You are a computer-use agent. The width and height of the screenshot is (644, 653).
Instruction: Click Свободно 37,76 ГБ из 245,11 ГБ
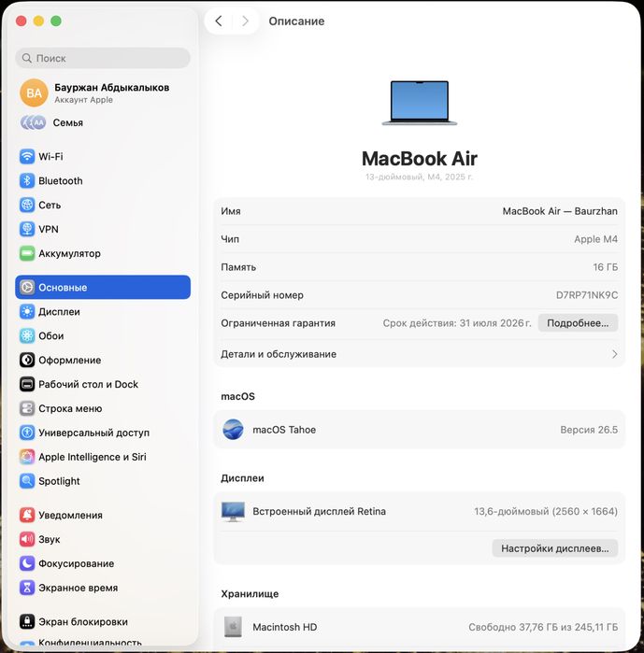click(x=543, y=627)
